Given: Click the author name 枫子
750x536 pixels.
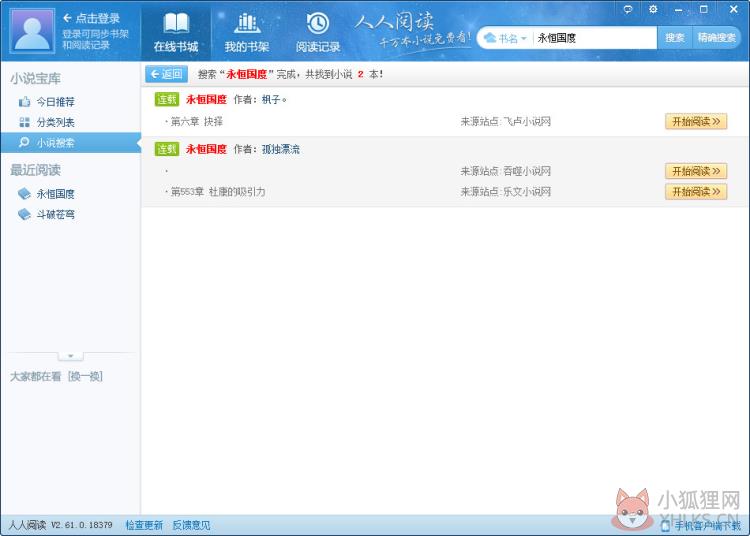Looking at the screenshot, I should pyautogui.click(x=275, y=99).
